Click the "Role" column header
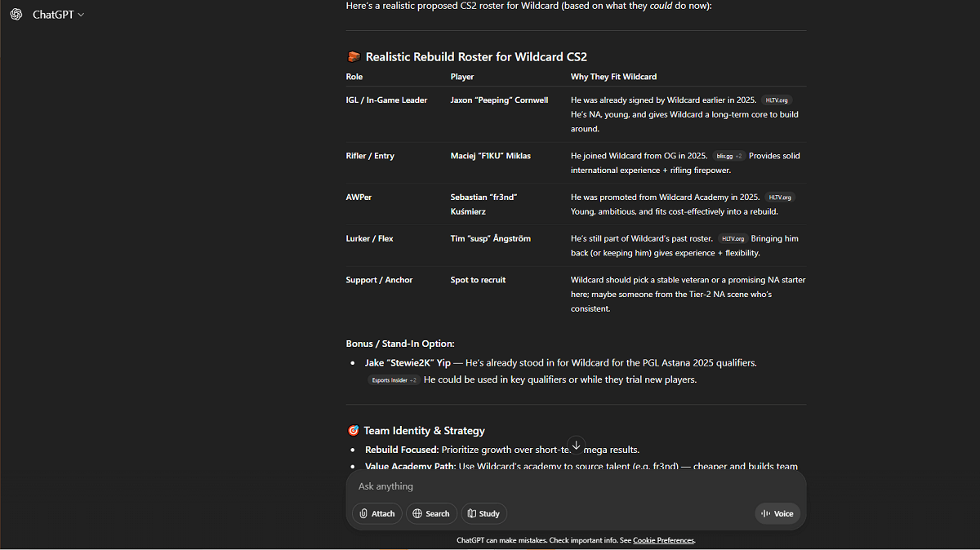Viewport: 980px width, 550px height. click(x=354, y=77)
